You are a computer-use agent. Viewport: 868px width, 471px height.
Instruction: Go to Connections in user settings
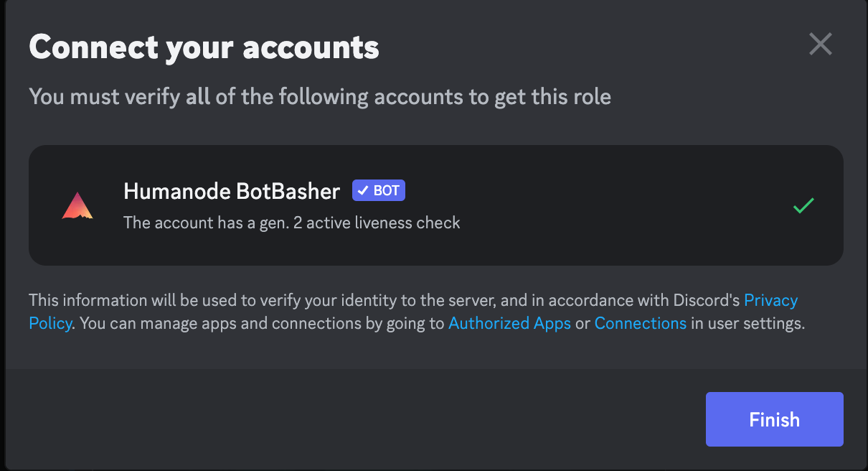[640, 323]
